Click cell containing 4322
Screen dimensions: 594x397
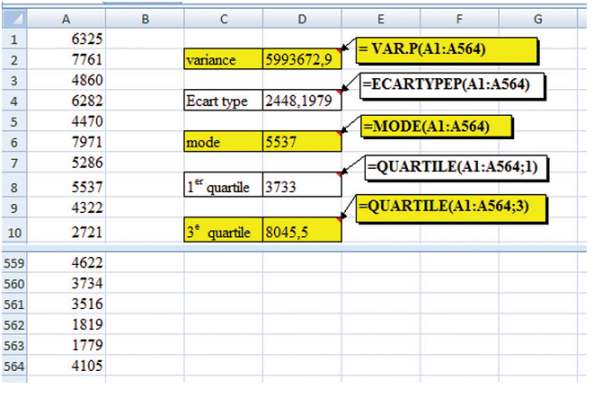(66, 207)
